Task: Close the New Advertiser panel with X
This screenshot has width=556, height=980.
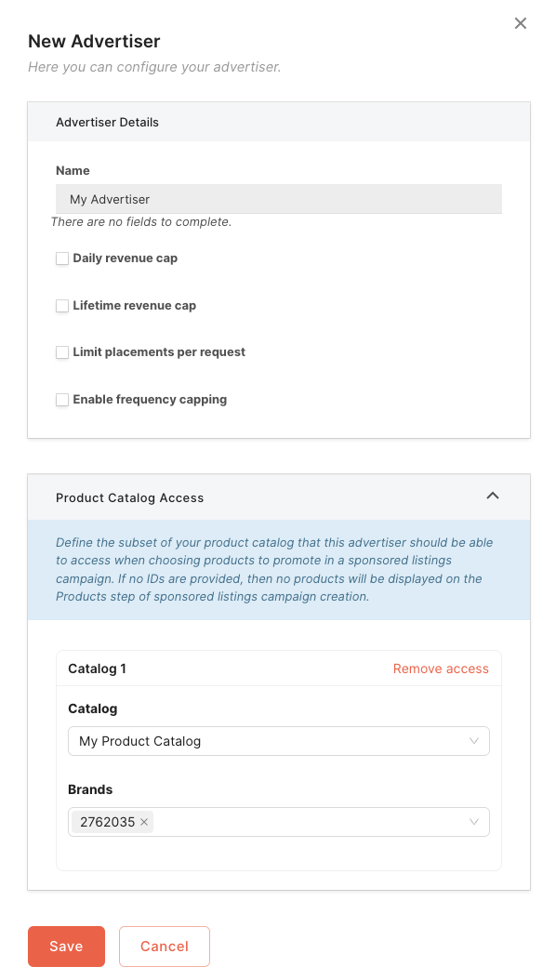Action: pos(521,23)
